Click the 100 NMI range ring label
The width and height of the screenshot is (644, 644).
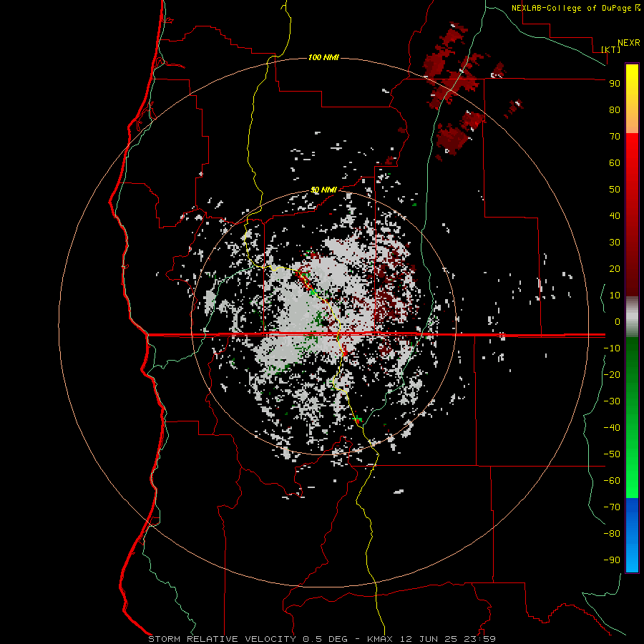(x=323, y=57)
